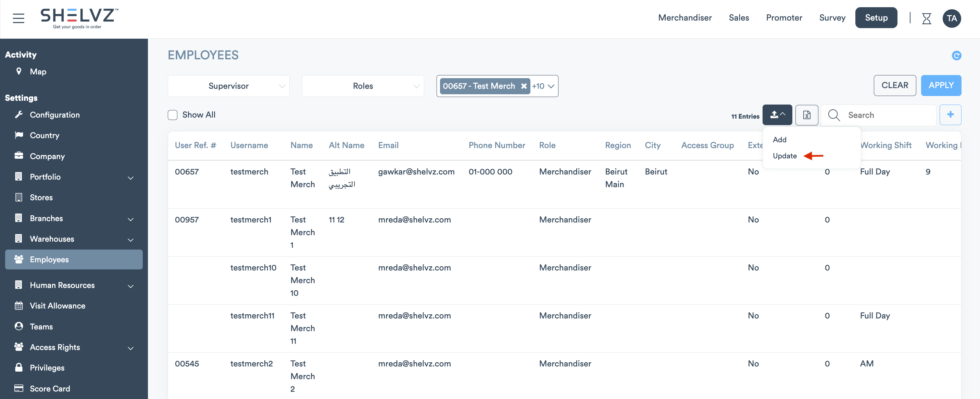
Task: Toggle the Show All checkbox
Action: coord(172,115)
